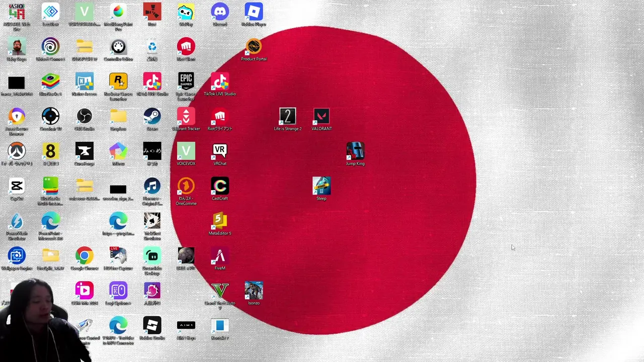This screenshot has width=644, height=362.
Task: Open the HD Live Capture icon
Action: click(118, 256)
